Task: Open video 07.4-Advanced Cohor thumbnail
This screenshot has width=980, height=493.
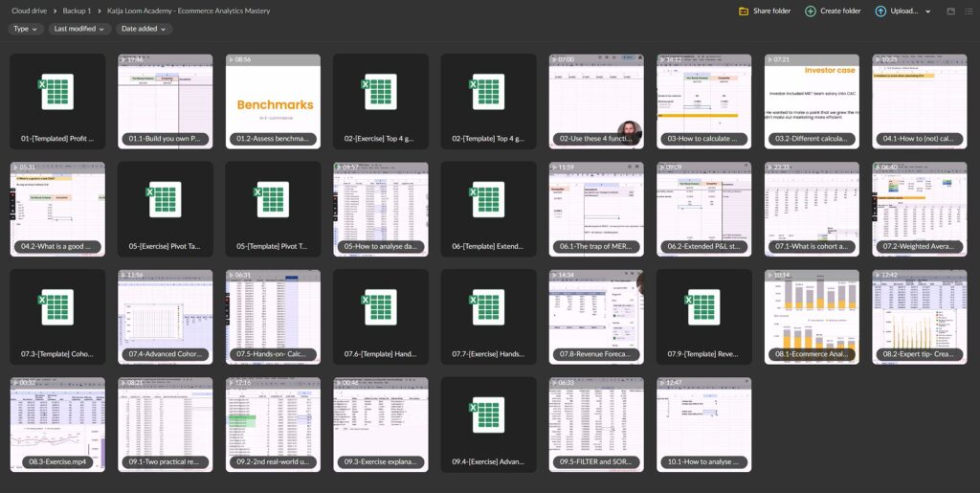Action: point(165,317)
